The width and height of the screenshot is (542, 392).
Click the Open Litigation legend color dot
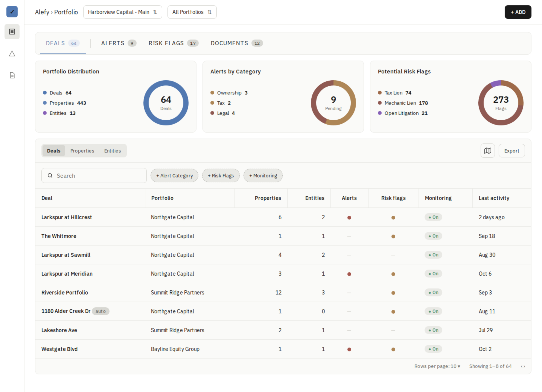coord(380,113)
